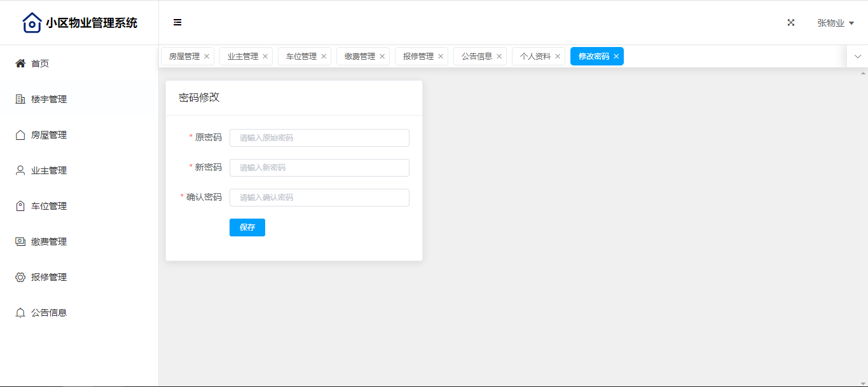Open 楼宇管理 in the sidebar

[79, 99]
